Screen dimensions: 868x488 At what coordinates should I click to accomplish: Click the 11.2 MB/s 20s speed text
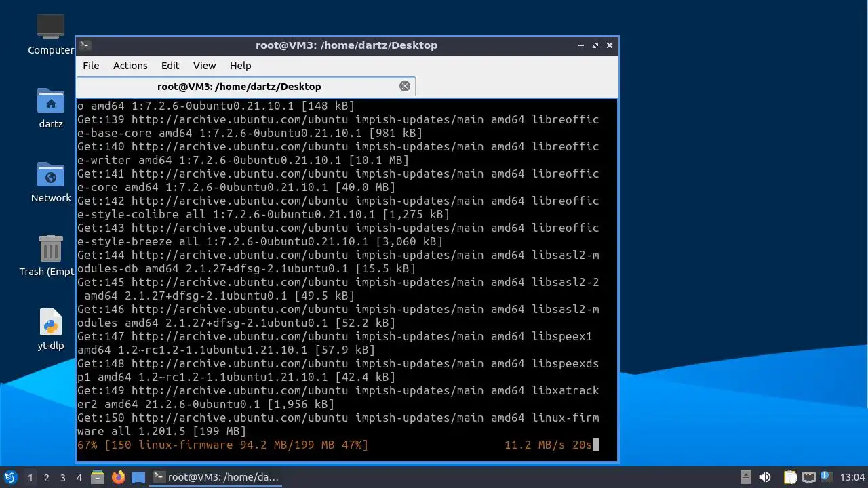tap(548, 445)
